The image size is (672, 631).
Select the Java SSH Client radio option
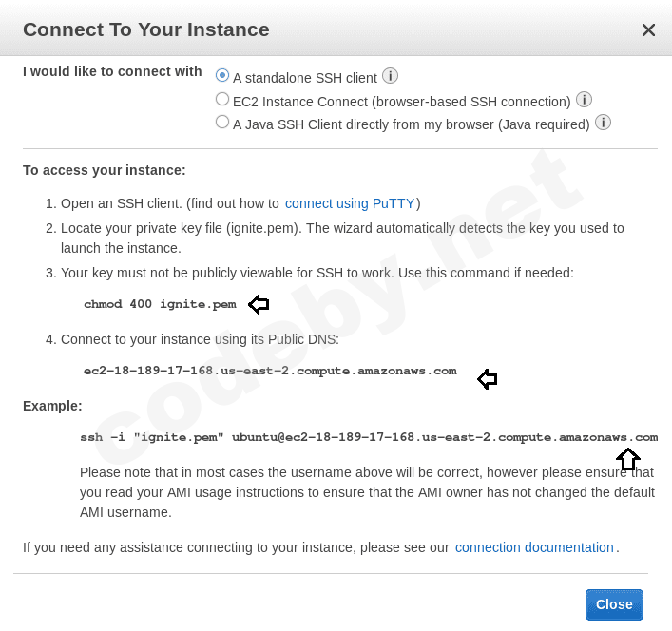coord(222,122)
